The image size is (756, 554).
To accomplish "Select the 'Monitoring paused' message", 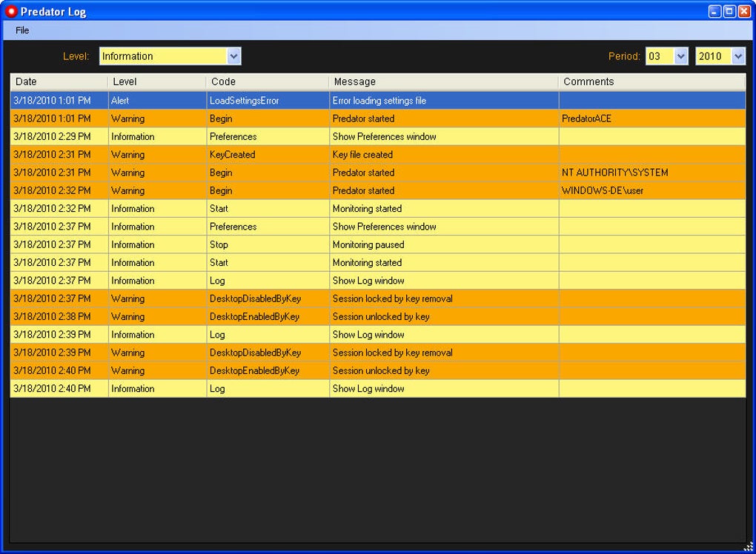I will 444,244.
